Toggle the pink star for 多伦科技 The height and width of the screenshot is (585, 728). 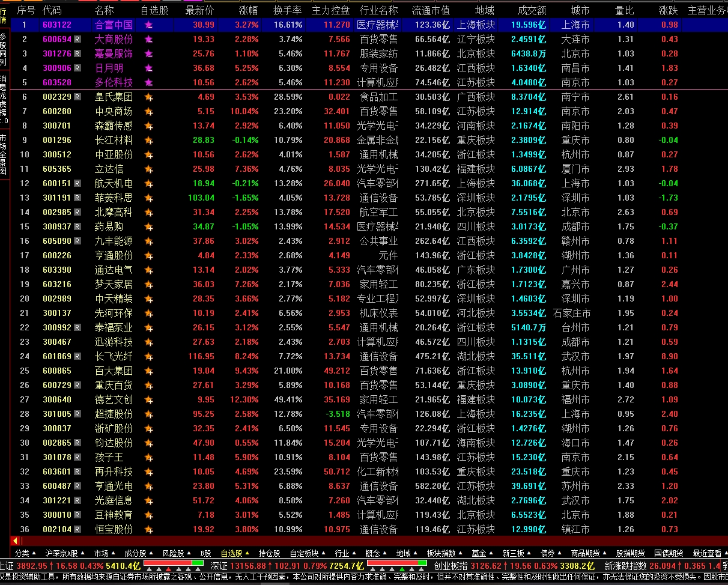point(149,82)
